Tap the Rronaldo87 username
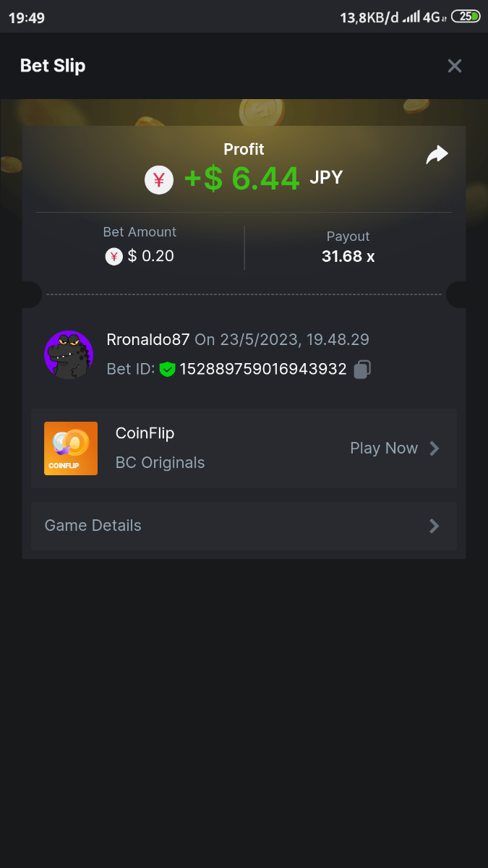This screenshot has width=488, height=868. 148,339
